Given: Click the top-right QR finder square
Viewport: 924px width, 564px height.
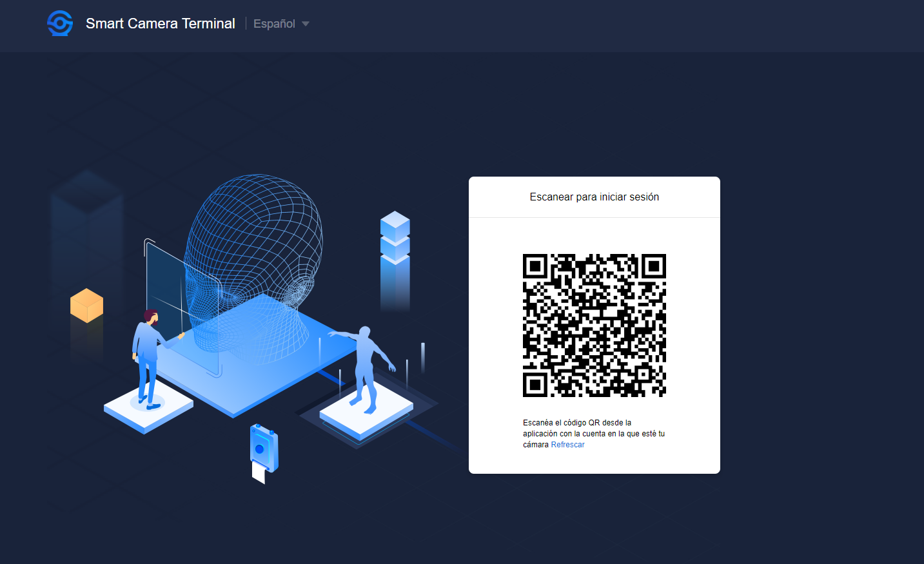Looking at the screenshot, I should [654, 266].
